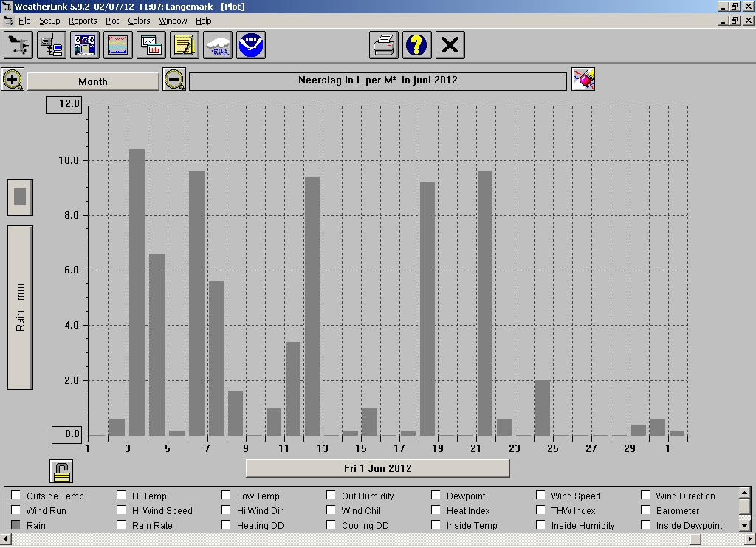The height and width of the screenshot is (548, 756).
Task: Open the NOAA reports icon
Action: [251, 45]
